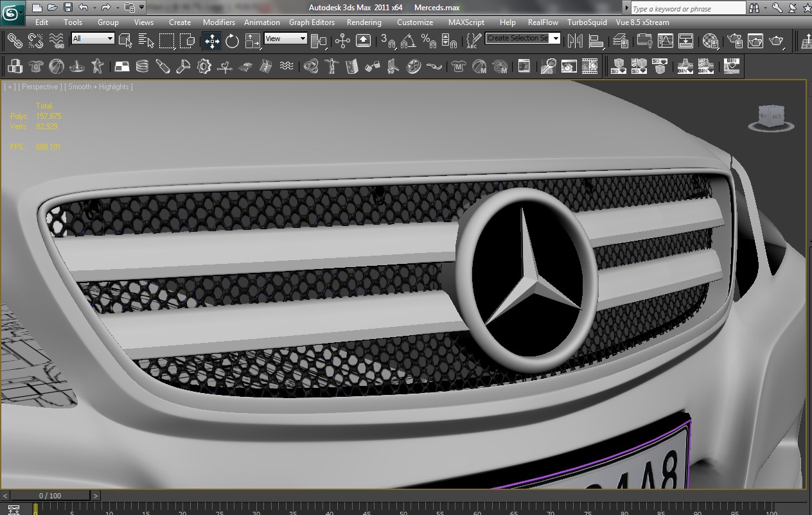Screen dimensions: 812x515
Task: Create a reactor Cloth Collection
Action: (x=35, y=66)
